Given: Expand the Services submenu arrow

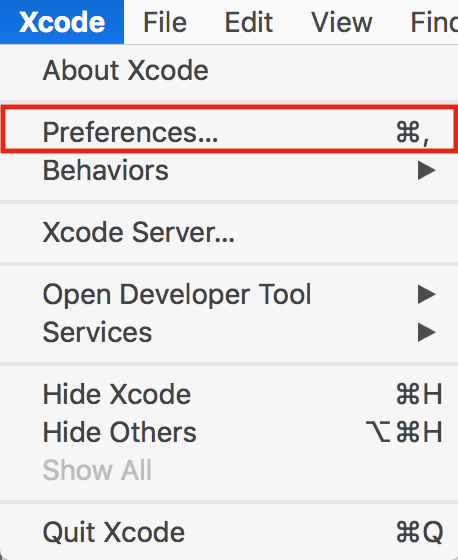Looking at the screenshot, I should (427, 332).
